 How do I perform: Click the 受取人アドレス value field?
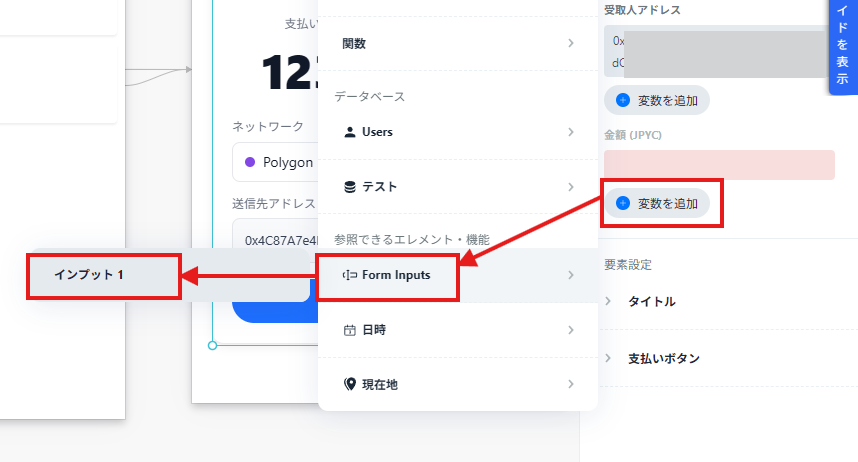(719, 52)
